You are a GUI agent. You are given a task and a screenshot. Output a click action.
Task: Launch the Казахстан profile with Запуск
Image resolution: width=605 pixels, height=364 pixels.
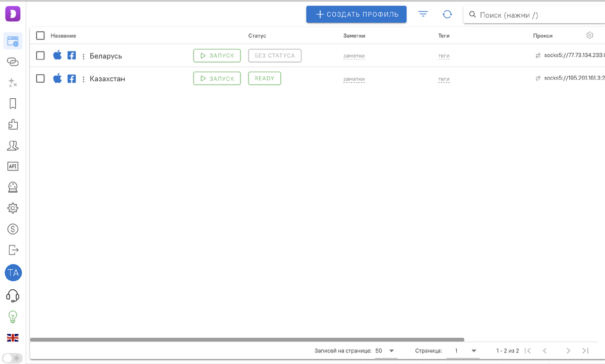pyautogui.click(x=217, y=78)
